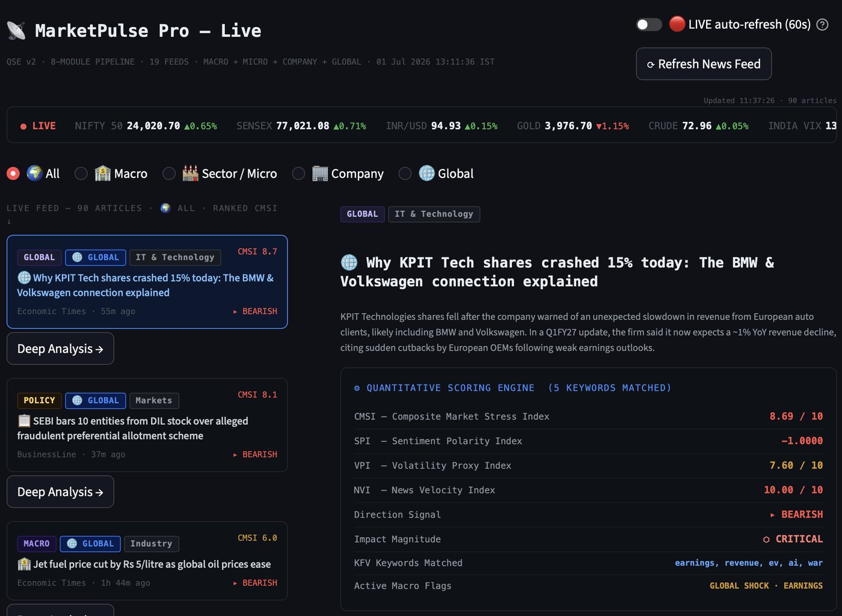842x616 pixels.
Task: Click the red LIVE indicator circle icon
Action: click(677, 24)
